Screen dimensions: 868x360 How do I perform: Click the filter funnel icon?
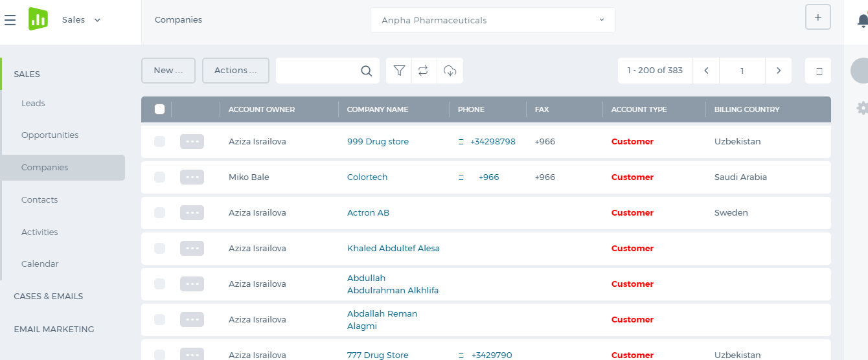[x=399, y=71]
